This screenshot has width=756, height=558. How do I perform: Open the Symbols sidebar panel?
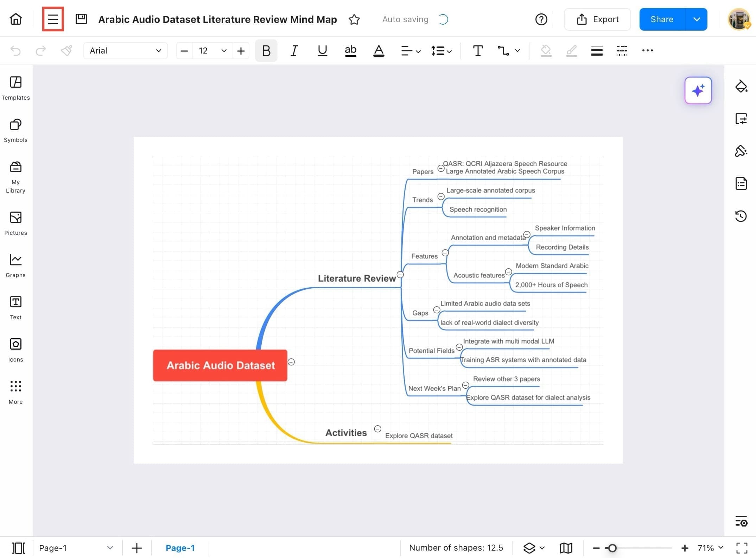(x=15, y=130)
